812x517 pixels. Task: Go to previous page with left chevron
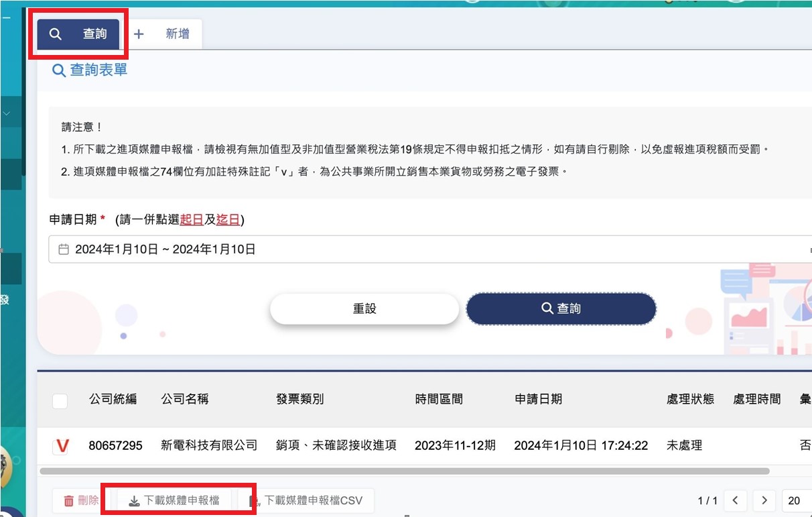coord(735,500)
